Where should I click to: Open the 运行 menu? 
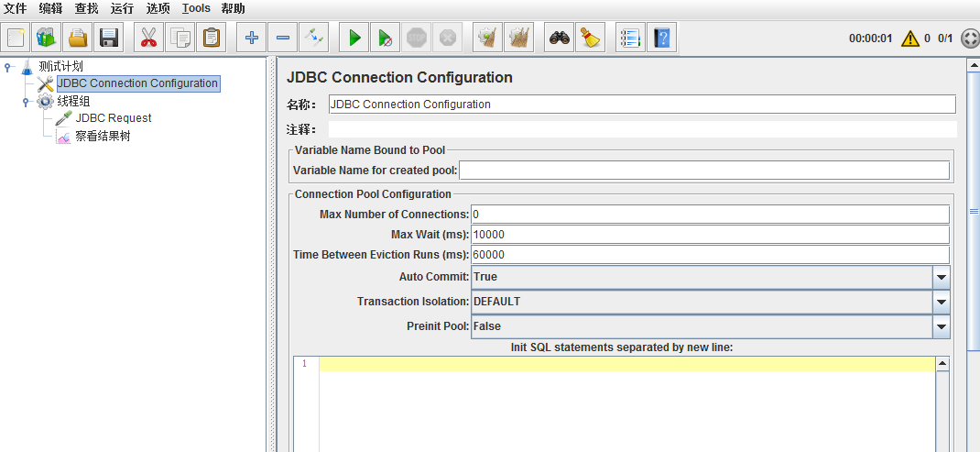click(122, 9)
